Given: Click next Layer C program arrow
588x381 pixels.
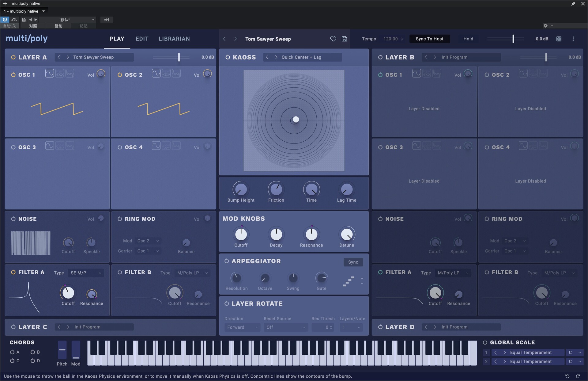Looking at the screenshot, I should point(68,327).
